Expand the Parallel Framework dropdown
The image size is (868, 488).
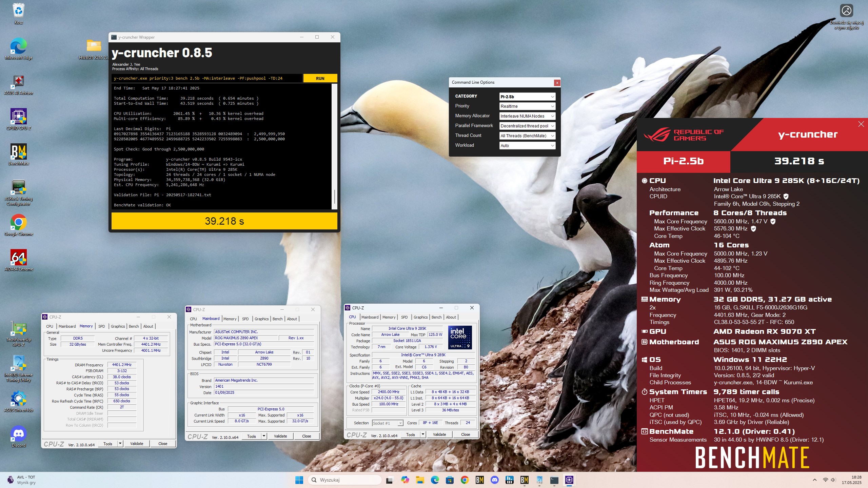(527, 126)
